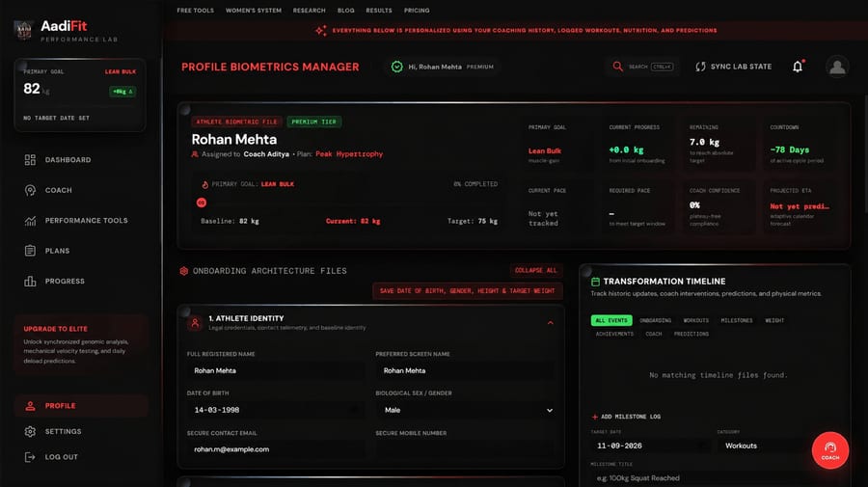The width and height of the screenshot is (868, 487).
Task: Click the Lean Bulk tag in goal card
Action: click(121, 72)
